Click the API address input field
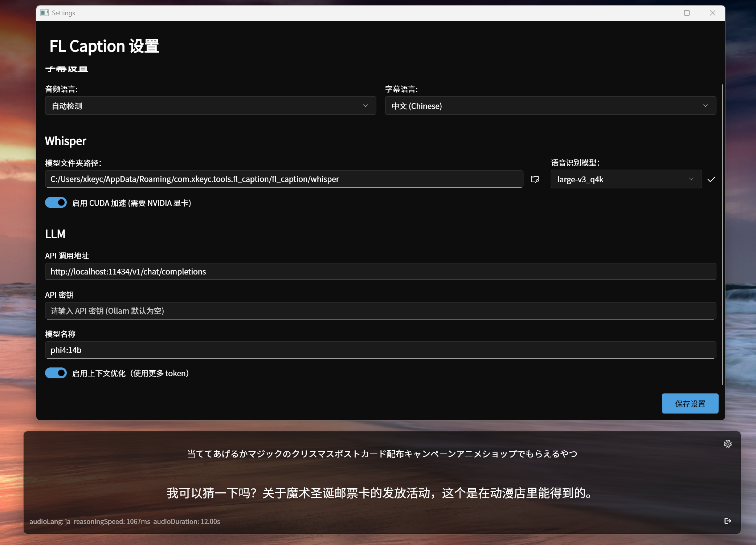Image resolution: width=756 pixels, height=545 pixels. (x=380, y=272)
